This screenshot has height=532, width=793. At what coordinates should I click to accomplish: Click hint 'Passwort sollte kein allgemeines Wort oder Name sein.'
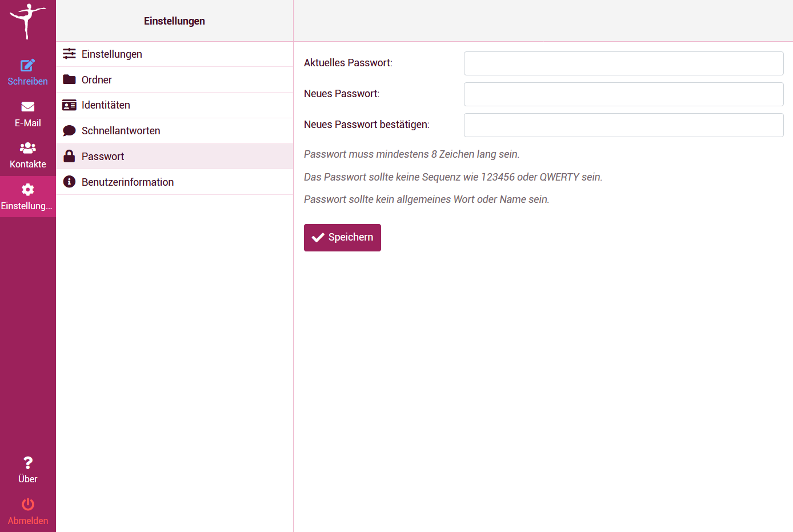(x=426, y=199)
